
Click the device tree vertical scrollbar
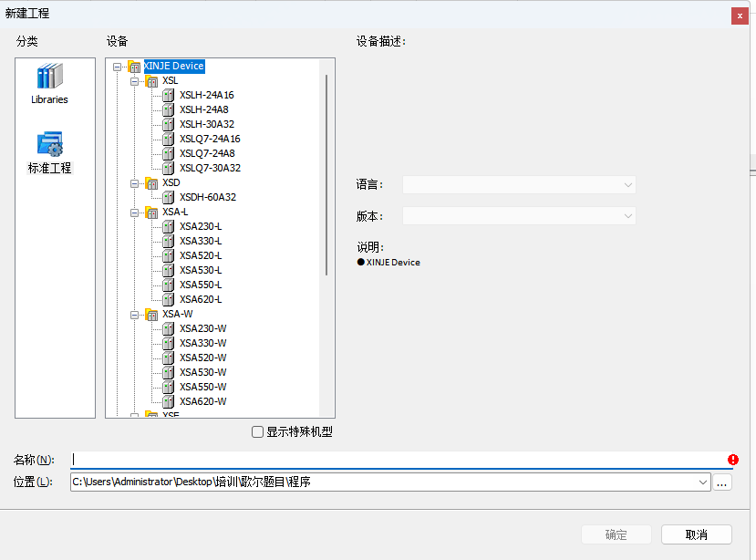pos(326,174)
